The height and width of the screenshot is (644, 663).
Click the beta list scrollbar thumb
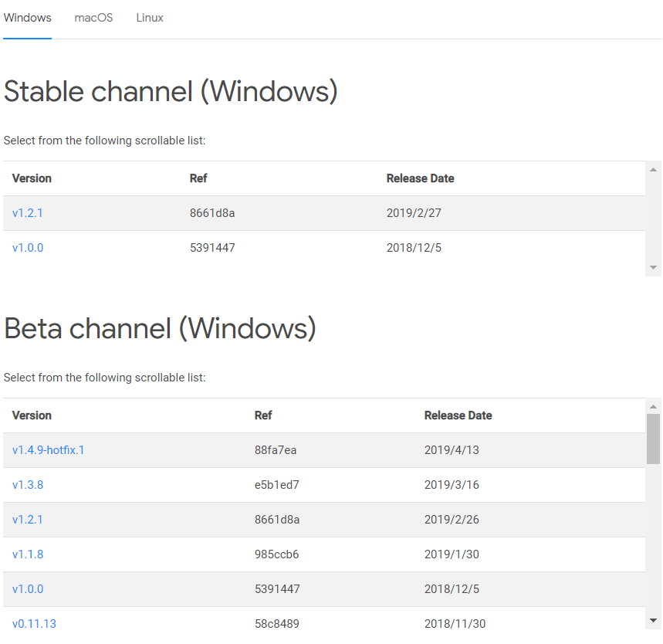tap(653, 439)
